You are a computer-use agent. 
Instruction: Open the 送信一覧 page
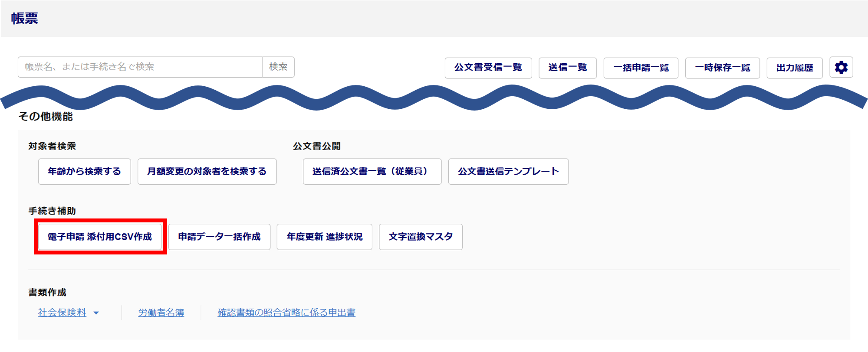point(568,68)
